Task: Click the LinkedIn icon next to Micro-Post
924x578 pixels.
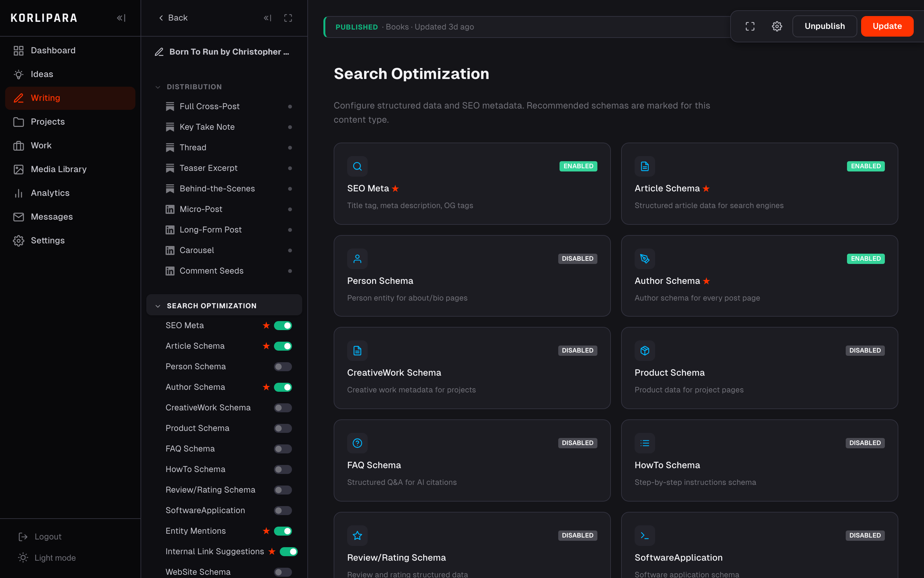Action: click(x=170, y=209)
